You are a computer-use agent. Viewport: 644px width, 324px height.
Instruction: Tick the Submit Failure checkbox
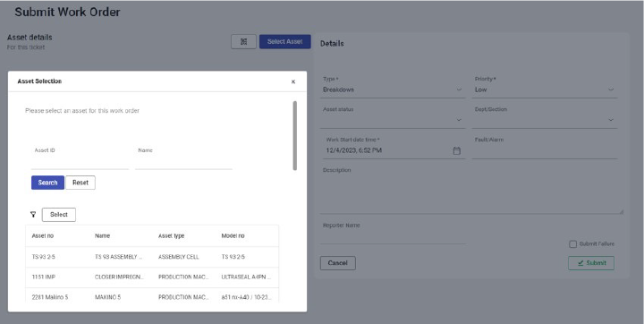[573, 244]
